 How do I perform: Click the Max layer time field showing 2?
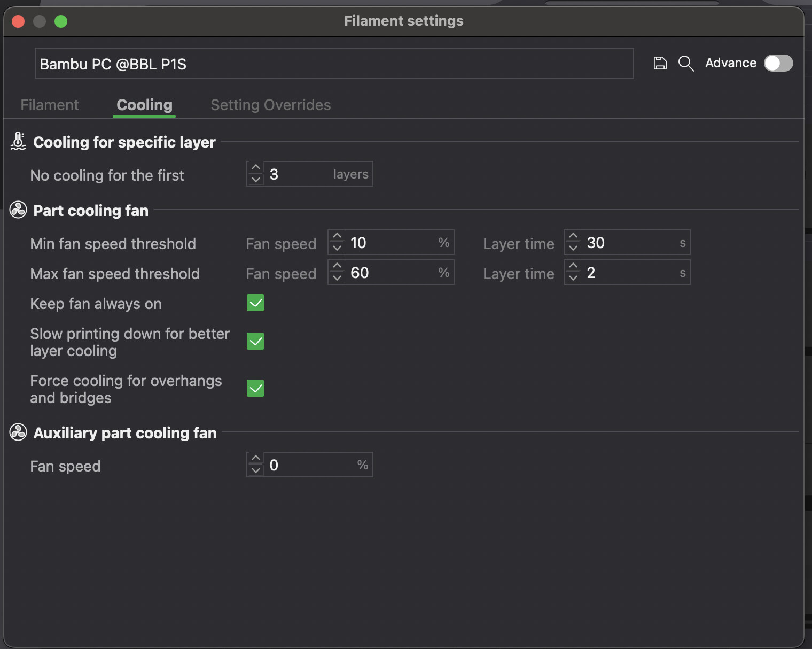(627, 273)
